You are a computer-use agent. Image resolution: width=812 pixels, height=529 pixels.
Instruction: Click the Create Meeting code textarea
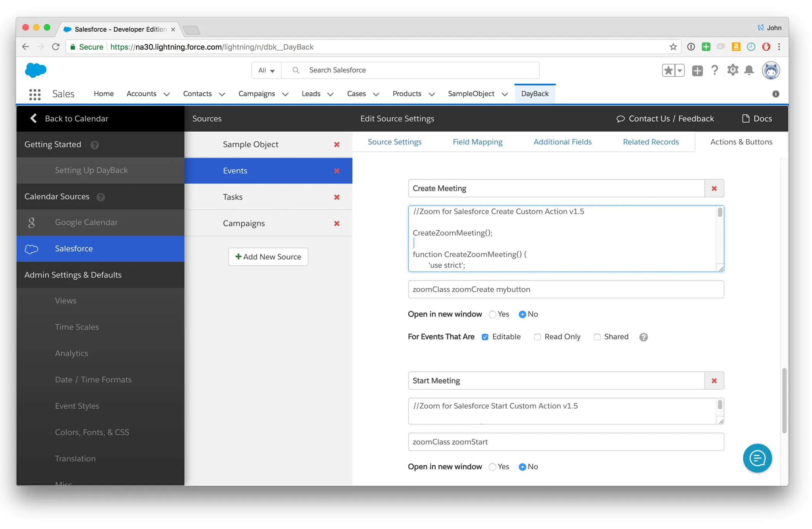tap(566, 239)
